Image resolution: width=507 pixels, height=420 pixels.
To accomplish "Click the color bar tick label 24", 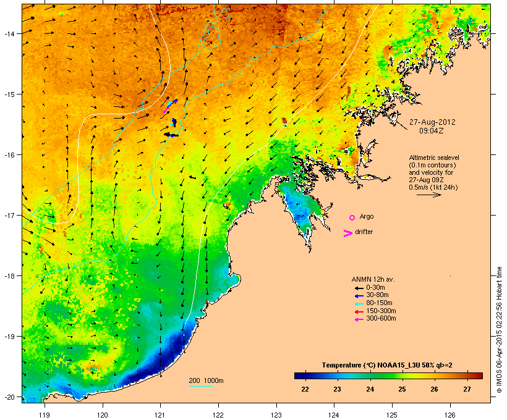I will (370, 389).
